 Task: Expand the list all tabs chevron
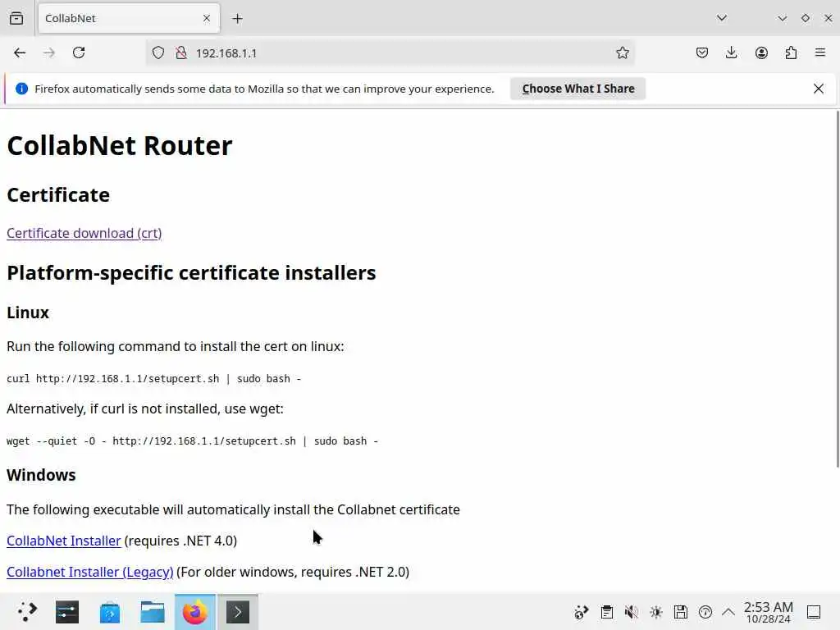pos(722,18)
